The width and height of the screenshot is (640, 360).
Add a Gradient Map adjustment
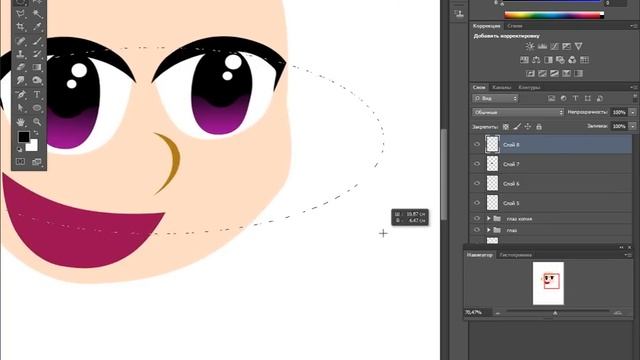click(x=578, y=73)
